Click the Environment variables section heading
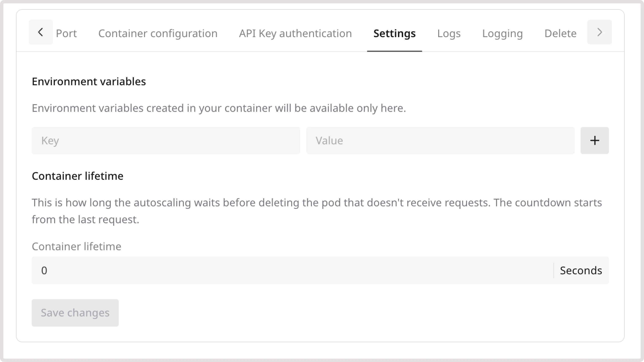Image resolution: width=644 pixels, height=362 pixels. [x=89, y=81]
